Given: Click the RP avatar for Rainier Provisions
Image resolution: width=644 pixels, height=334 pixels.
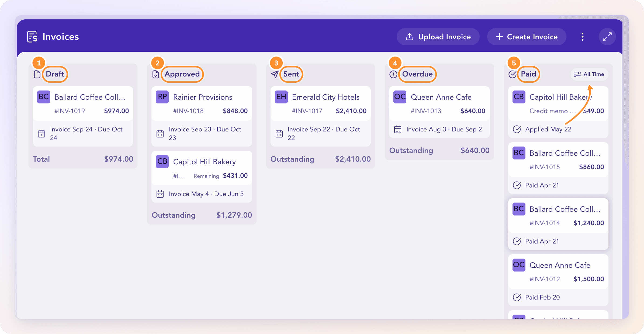Looking at the screenshot, I should tap(162, 97).
